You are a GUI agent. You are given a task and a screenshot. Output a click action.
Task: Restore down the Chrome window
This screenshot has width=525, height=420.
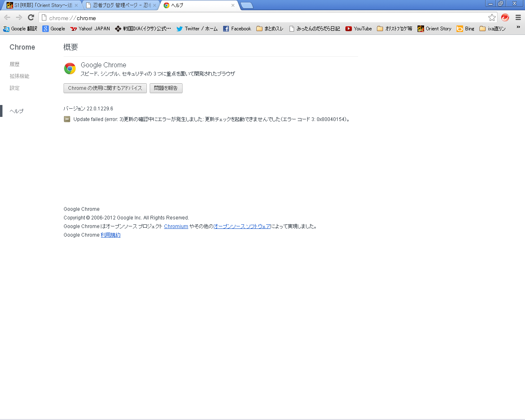[500, 4]
